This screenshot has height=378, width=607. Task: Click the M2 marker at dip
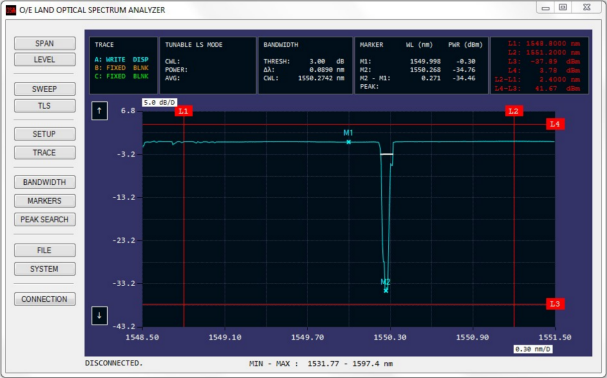(386, 290)
